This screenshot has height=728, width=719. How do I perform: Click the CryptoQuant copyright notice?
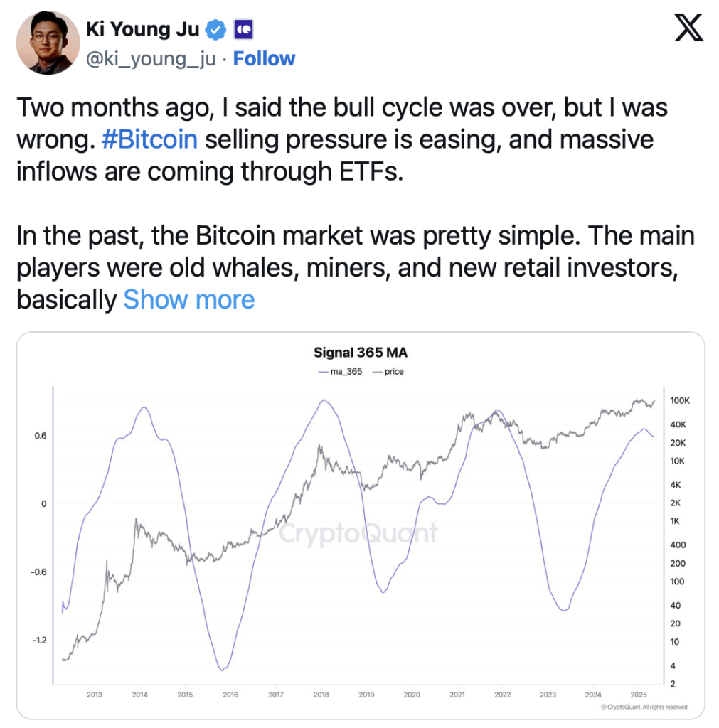(x=644, y=707)
